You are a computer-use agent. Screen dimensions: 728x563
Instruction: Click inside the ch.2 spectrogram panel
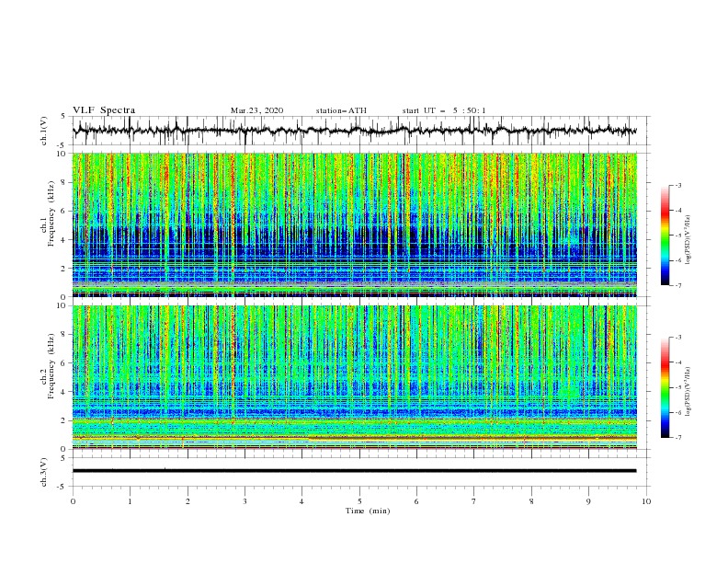pos(354,377)
